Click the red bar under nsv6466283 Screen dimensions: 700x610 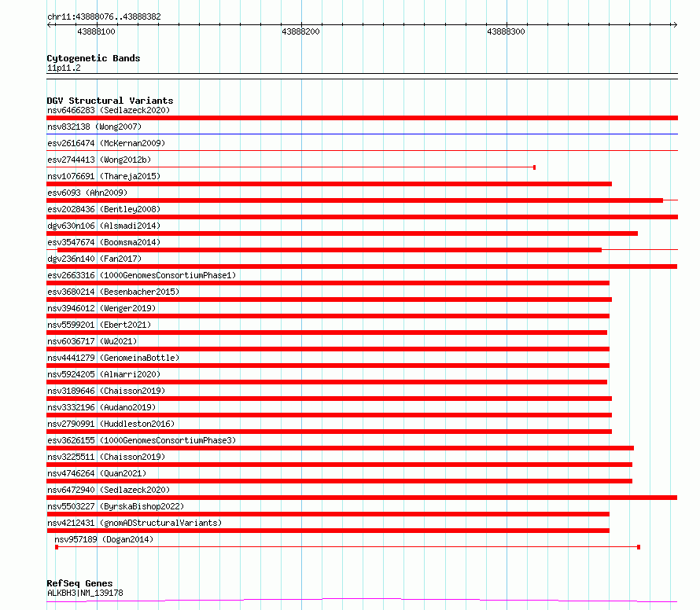[362, 118]
